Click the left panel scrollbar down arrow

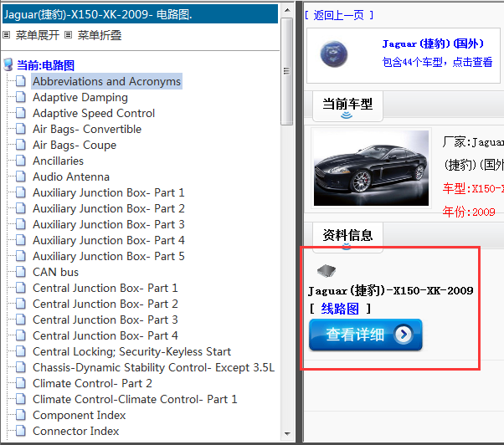[x=287, y=434]
